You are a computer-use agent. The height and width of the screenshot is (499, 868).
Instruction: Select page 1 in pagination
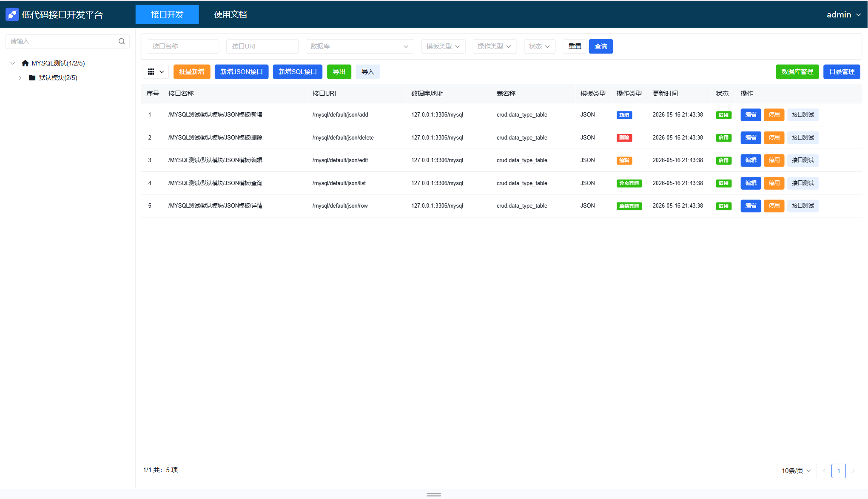tap(839, 471)
